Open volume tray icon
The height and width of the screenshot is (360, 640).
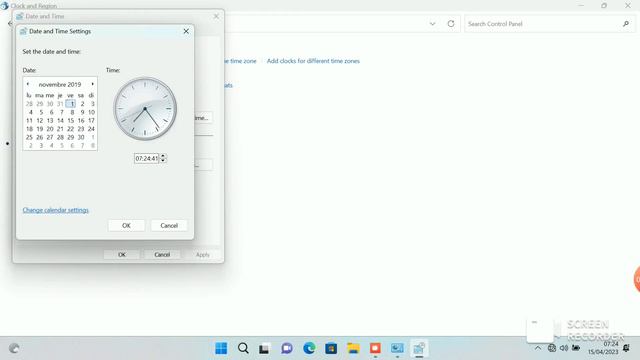(x=564, y=348)
